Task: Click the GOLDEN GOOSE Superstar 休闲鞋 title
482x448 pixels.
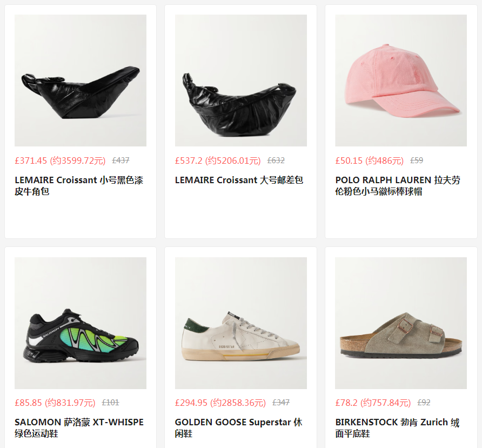Action: [x=238, y=427]
